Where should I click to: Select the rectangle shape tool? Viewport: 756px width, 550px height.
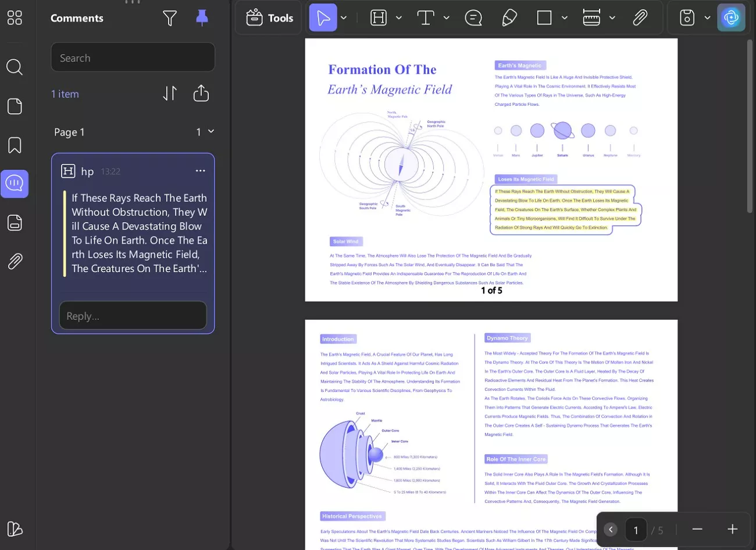(544, 17)
